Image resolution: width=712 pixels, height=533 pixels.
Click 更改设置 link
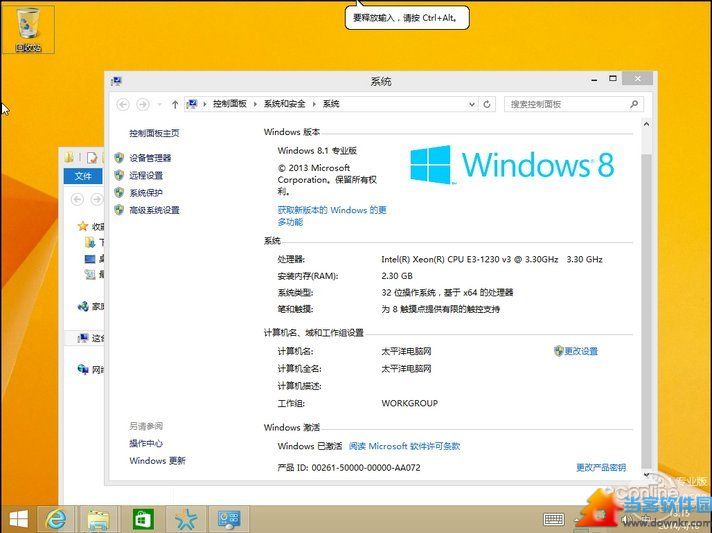point(581,351)
